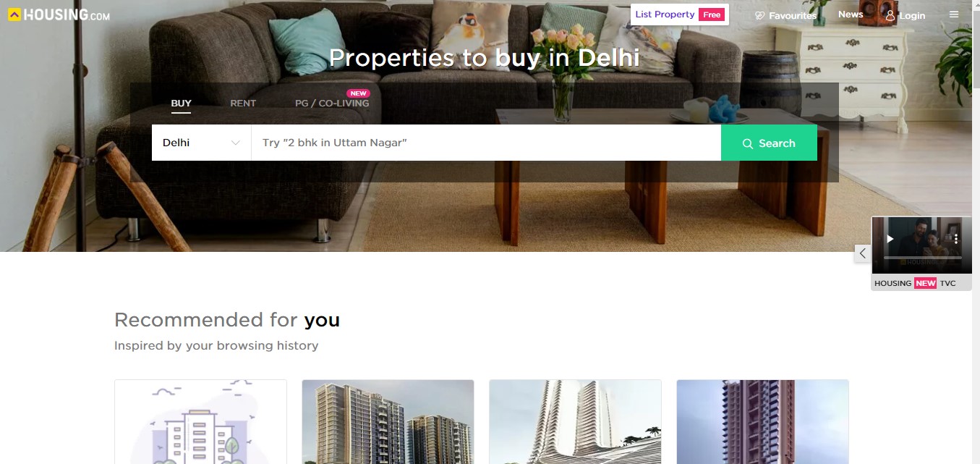Open Favourites heart icon
This screenshot has height=464, width=980.
pyautogui.click(x=759, y=15)
